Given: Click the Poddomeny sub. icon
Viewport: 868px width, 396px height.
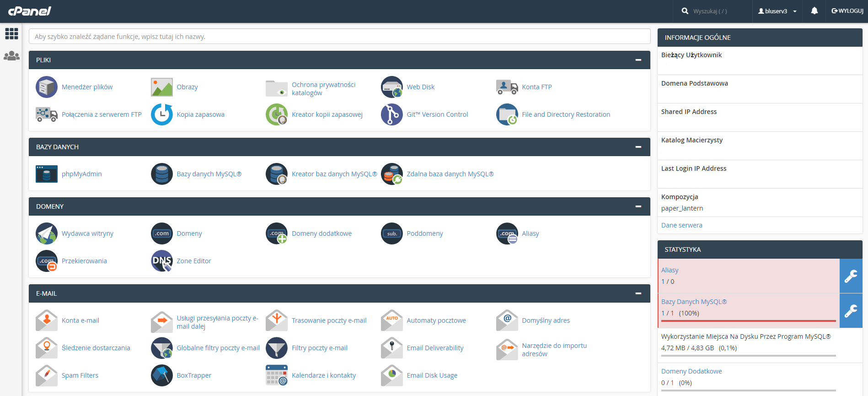Looking at the screenshot, I should click(x=392, y=233).
